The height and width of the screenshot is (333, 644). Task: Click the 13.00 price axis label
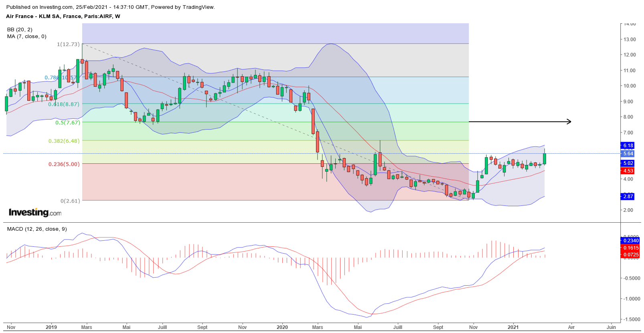tap(629, 40)
